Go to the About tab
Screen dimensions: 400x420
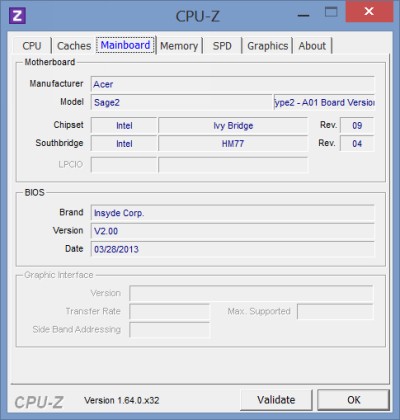point(312,46)
